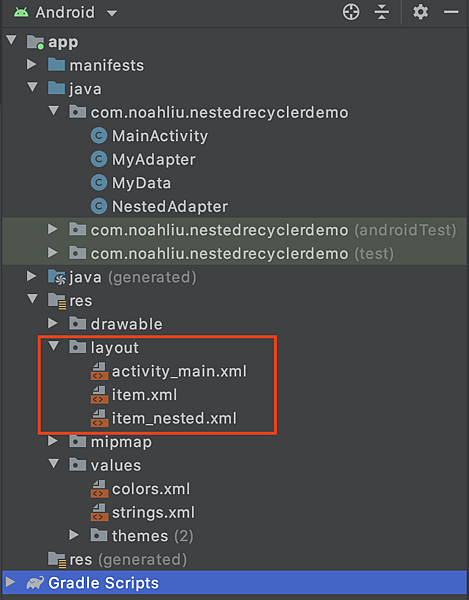This screenshot has height=600, width=469.
Task: Click the colors.xml file icon
Action: click(99, 489)
